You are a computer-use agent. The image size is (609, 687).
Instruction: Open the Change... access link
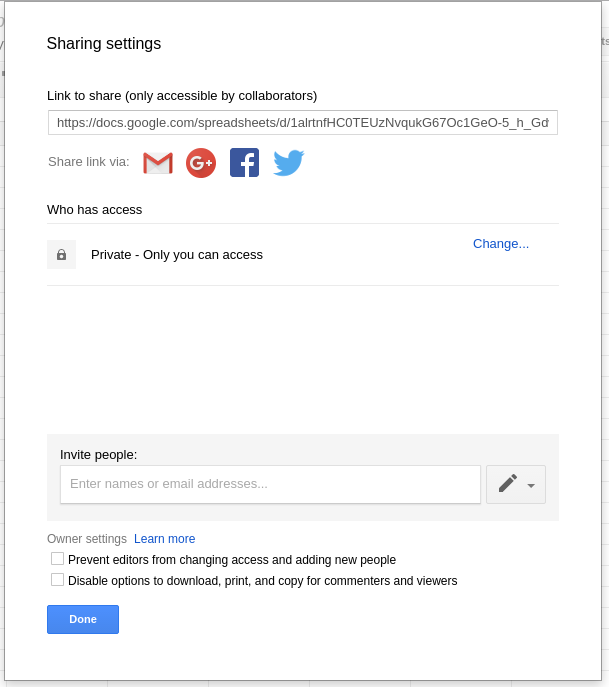(501, 244)
